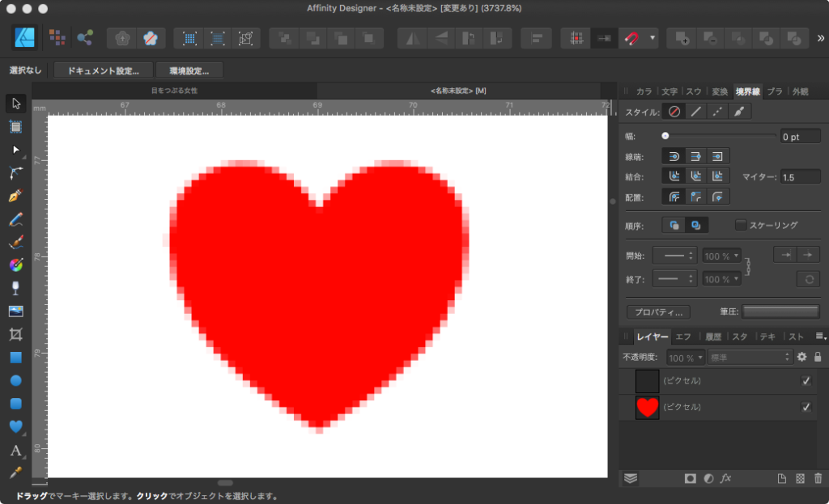
Task: Enable the スケーリング checkbox
Action: (740, 225)
